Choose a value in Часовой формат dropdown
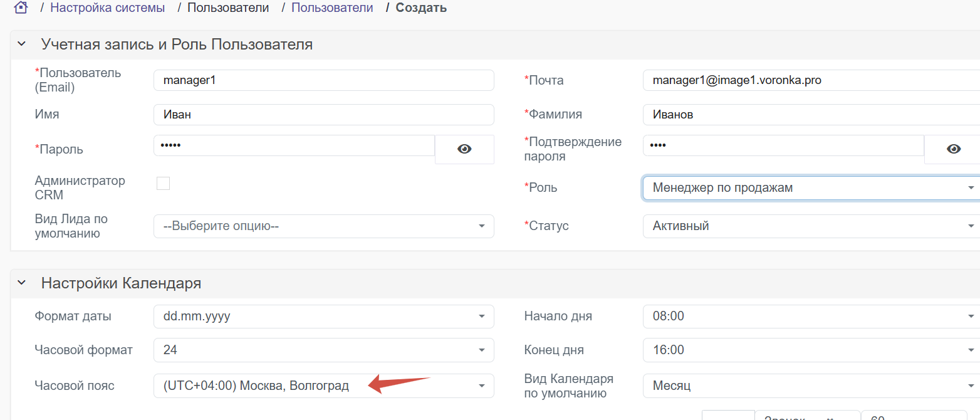Image resolution: width=980 pixels, height=420 pixels. (323, 350)
